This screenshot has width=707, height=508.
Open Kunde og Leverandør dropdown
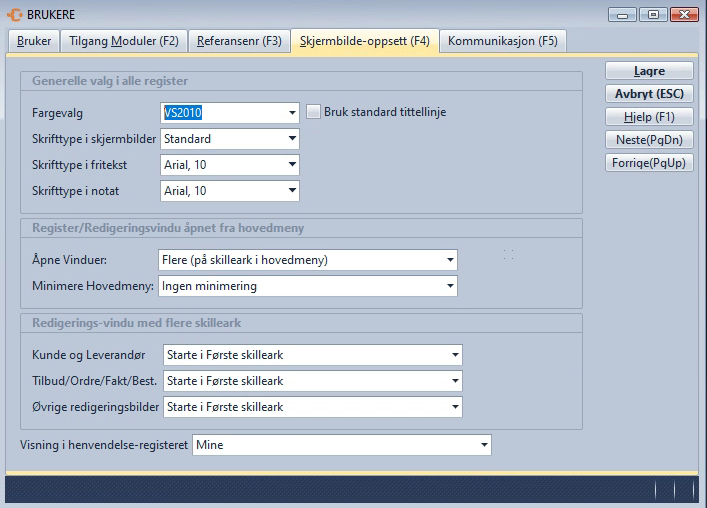(455, 355)
